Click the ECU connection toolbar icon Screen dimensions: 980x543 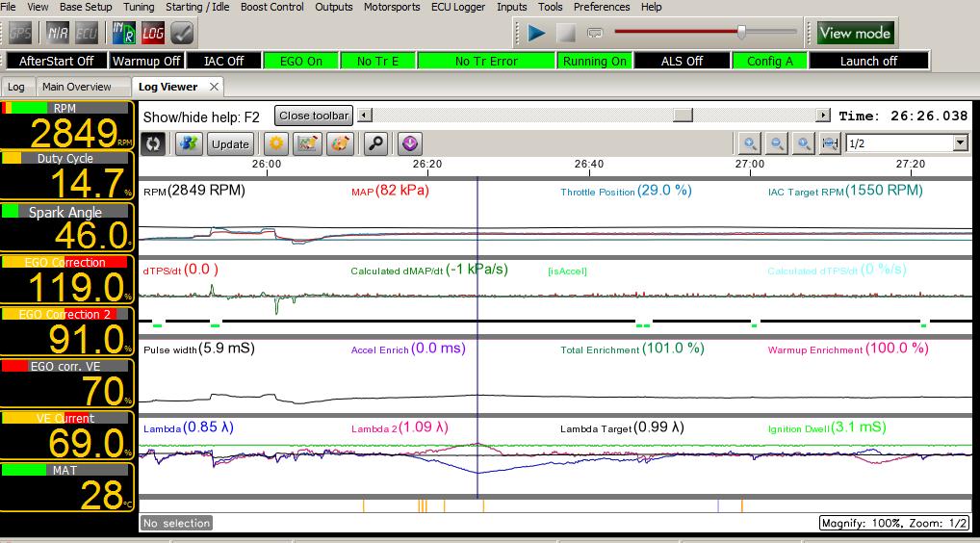(87, 33)
